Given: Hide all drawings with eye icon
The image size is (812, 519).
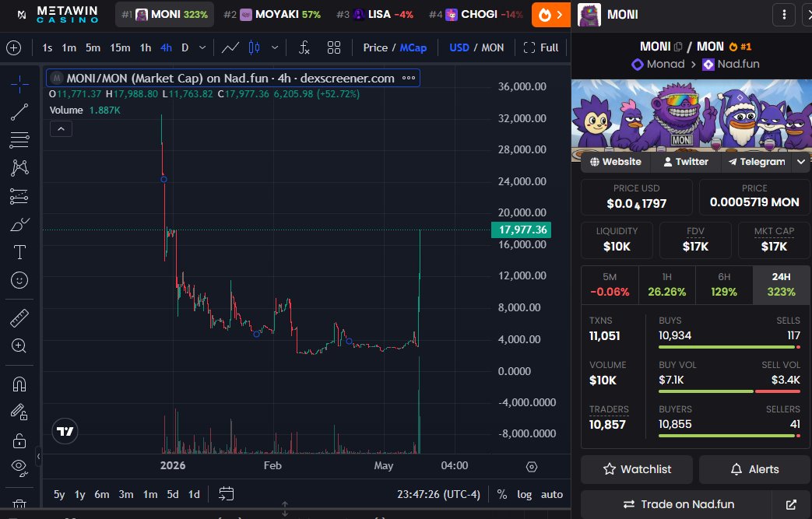Looking at the screenshot, I should click(19, 468).
